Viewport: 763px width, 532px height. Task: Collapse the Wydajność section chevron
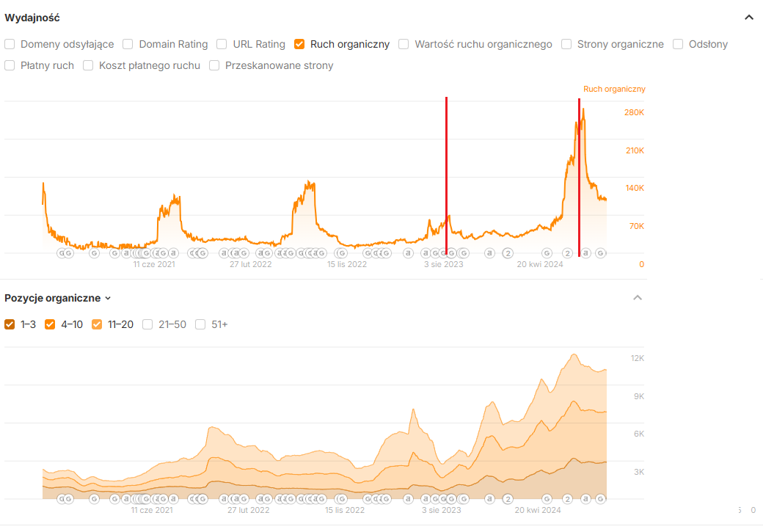click(x=749, y=18)
